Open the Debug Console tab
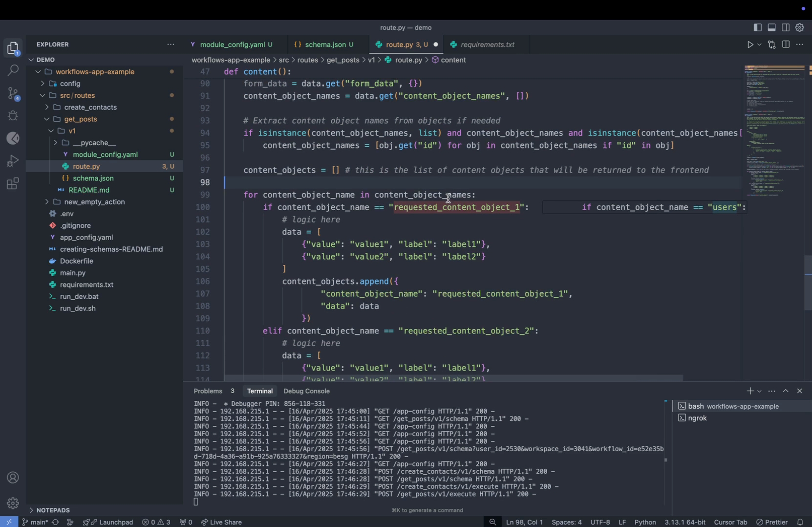This screenshot has width=812, height=527. [306, 391]
